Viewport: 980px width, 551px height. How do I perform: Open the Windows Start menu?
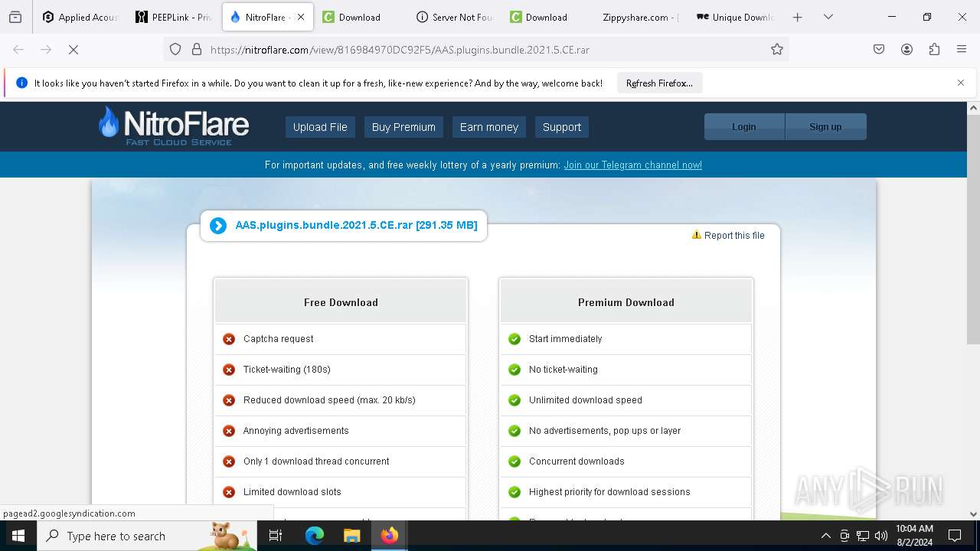(x=18, y=536)
